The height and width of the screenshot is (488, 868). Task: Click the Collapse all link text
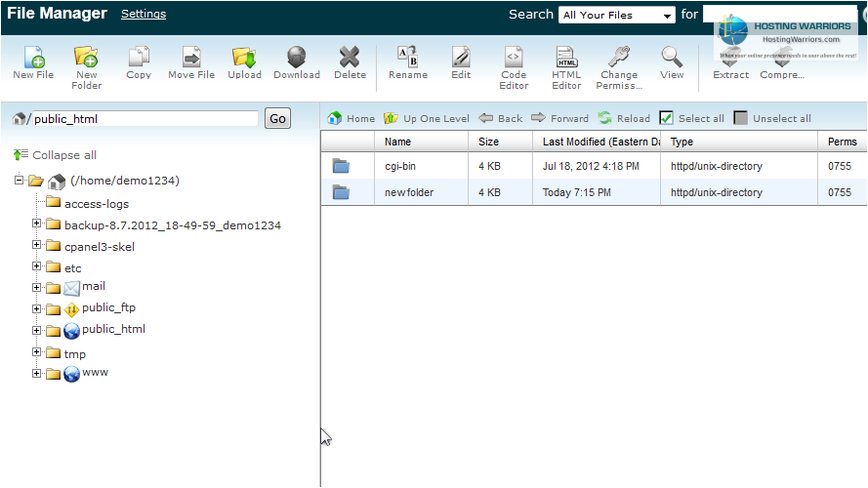pos(64,155)
